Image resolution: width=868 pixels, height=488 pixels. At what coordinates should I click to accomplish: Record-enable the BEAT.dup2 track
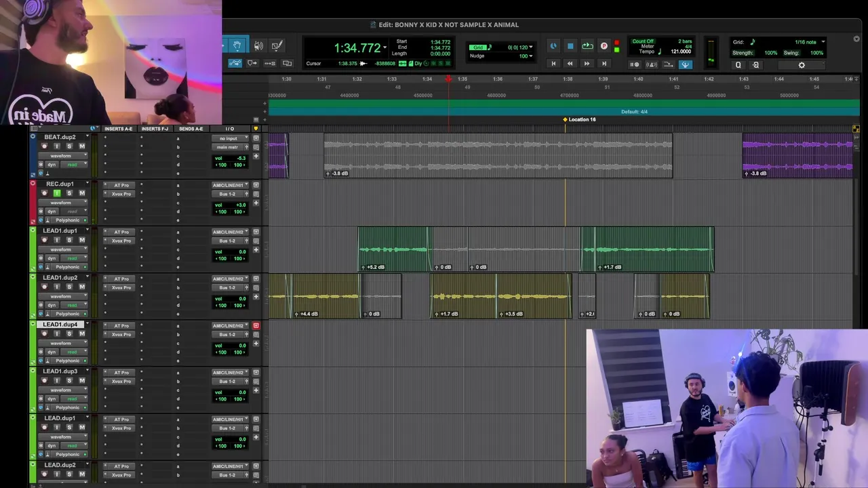pos(45,146)
